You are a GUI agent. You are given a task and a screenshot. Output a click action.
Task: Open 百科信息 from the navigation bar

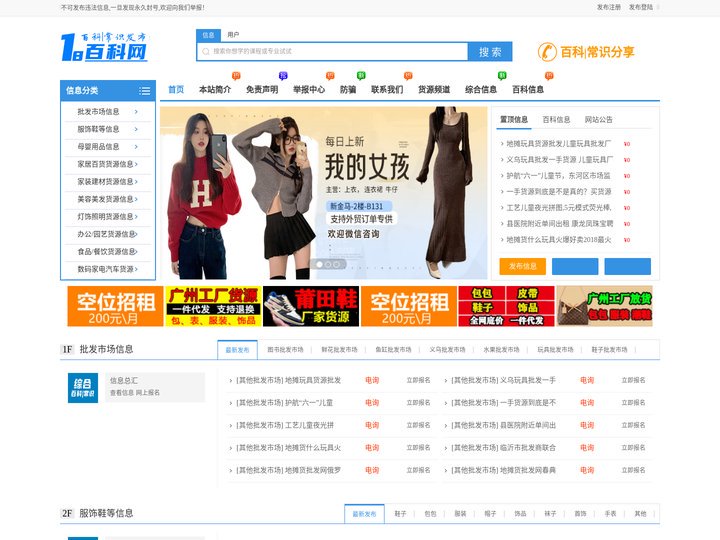click(528, 90)
